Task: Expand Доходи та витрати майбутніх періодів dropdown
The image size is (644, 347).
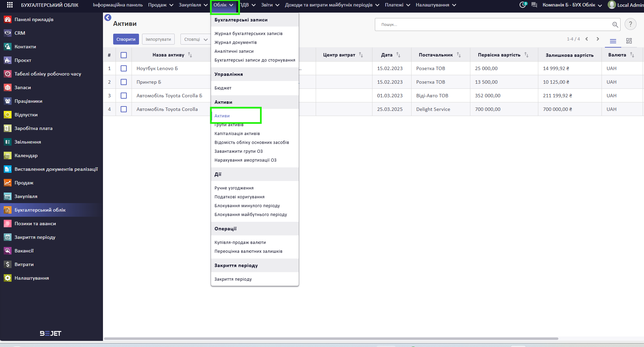Action: click(332, 5)
